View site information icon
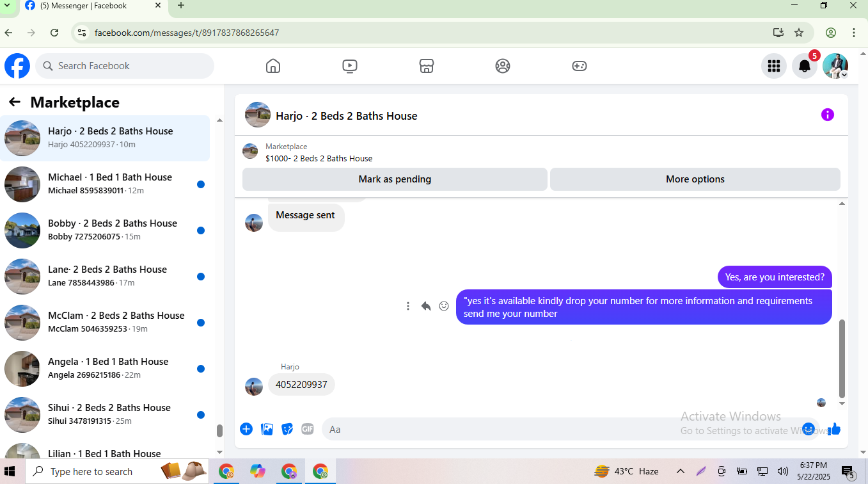Screen dimensions: 868x484 (x=81, y=33)
